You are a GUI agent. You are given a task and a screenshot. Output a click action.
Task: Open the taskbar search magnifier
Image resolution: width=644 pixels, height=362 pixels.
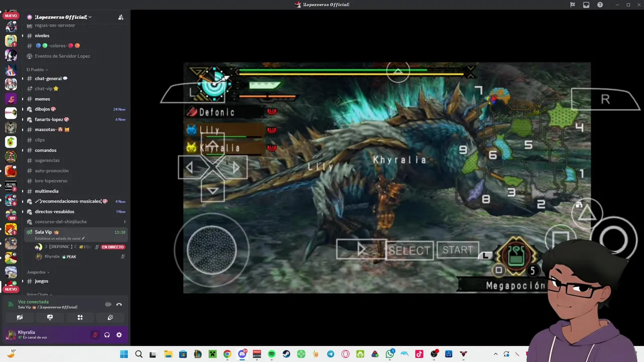pos(139,354)
